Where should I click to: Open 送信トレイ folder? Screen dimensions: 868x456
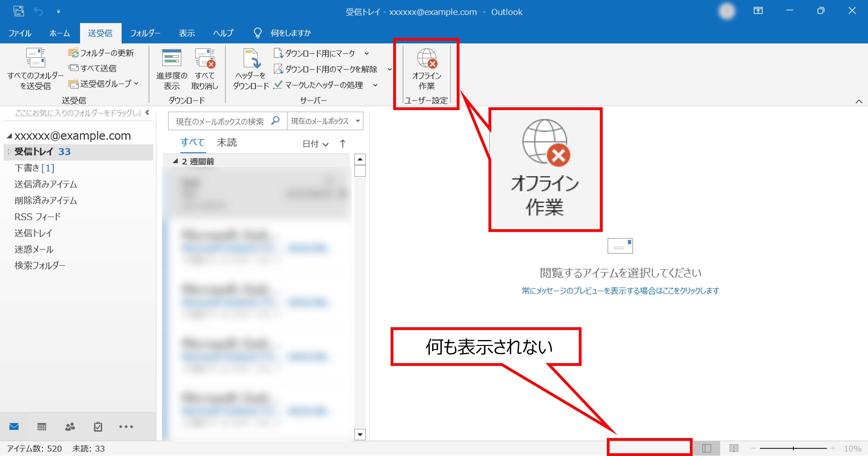(x=33, y=233)
